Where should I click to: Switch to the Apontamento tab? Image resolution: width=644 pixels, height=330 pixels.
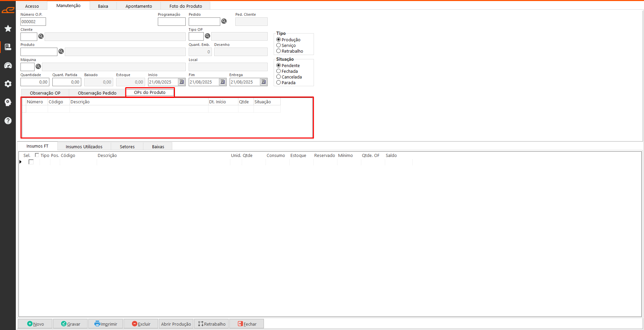click(x=139, y=6)
